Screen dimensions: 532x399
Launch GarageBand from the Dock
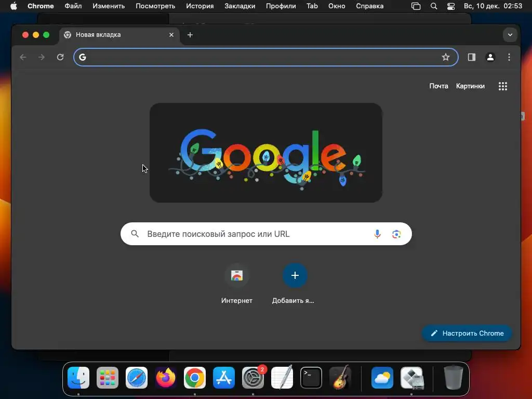[x=340, y=377]
